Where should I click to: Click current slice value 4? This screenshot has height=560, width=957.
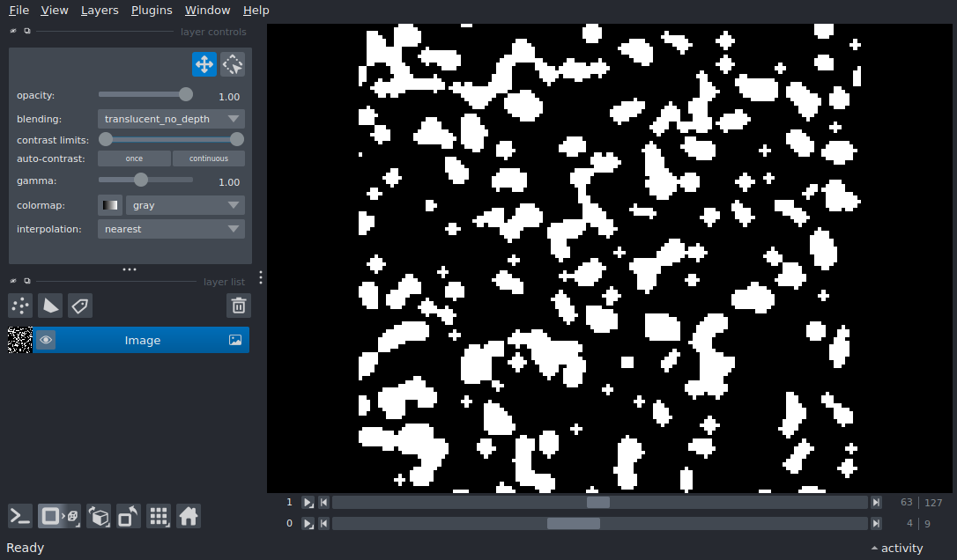pos(909,523)
